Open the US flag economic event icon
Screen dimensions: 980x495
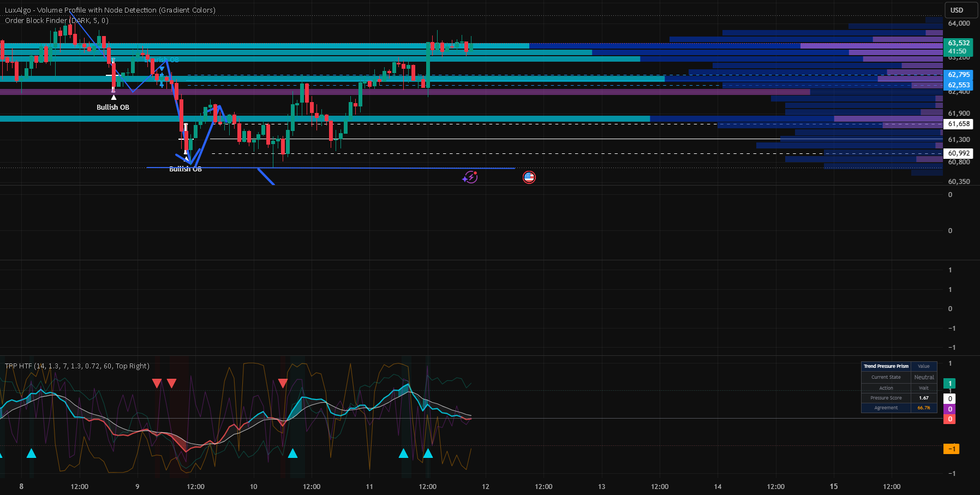click(529, 177)
